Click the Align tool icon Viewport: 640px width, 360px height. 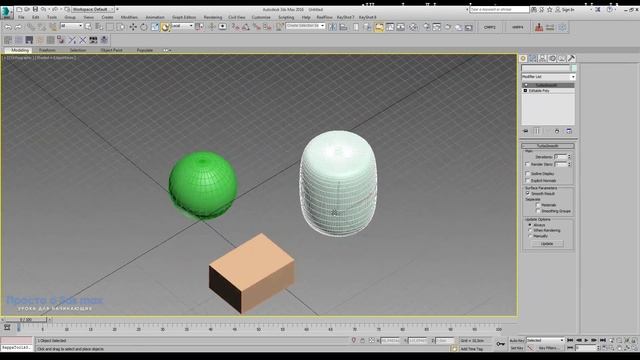pyautogui.click(x=343, y=27)
